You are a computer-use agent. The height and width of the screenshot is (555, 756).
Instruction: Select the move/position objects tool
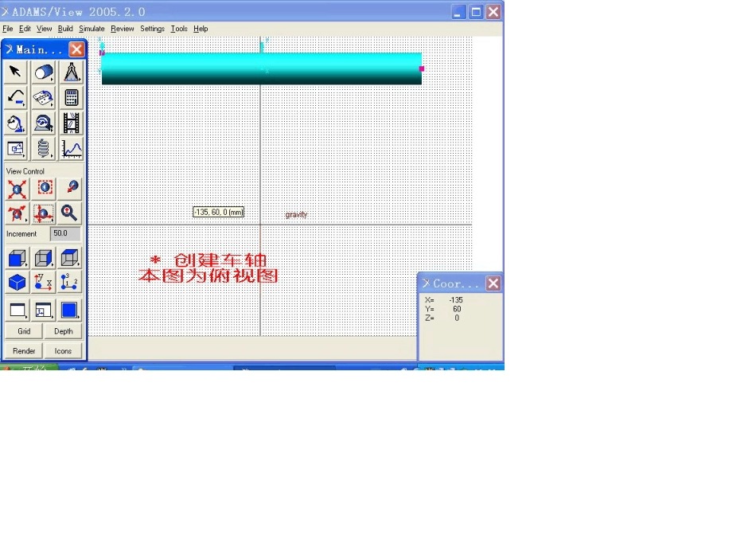[16, 149]
